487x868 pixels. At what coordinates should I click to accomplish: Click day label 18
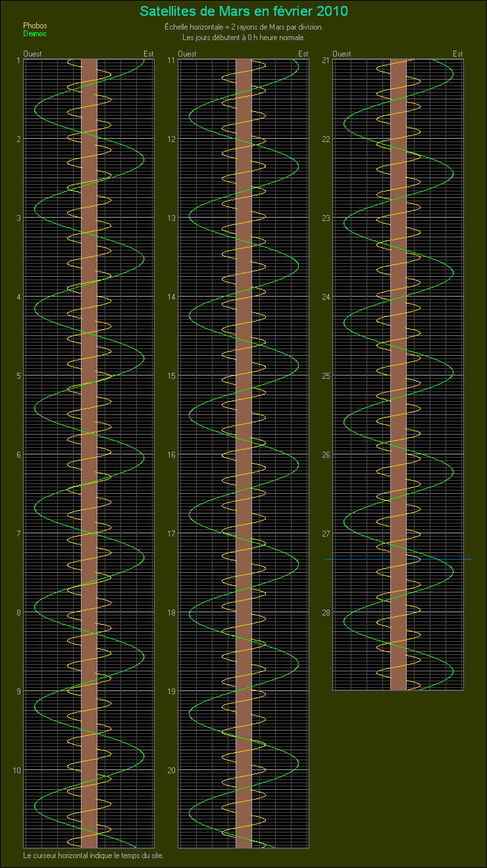(170, 613)
